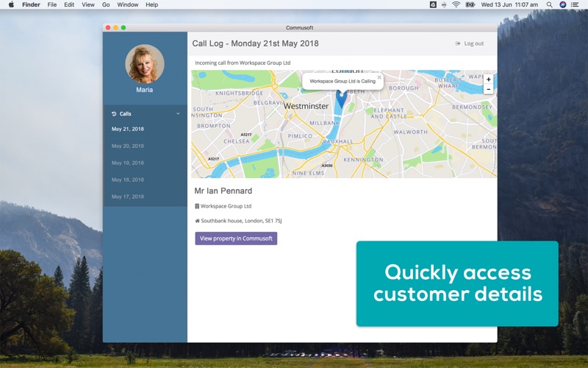This screenshot has width=588, height=368.
Task: Close the Workspace Group Ltd is Calling popup
Action: (x=379, y=77)
